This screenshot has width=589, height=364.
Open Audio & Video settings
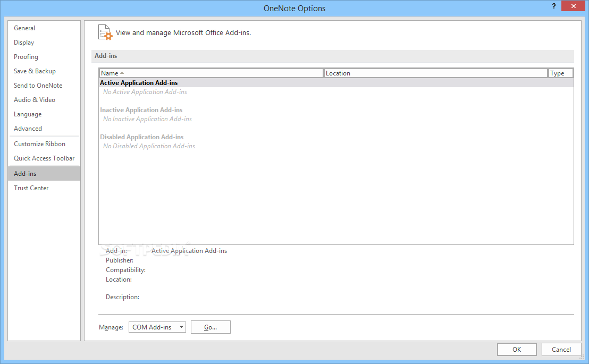44,99
